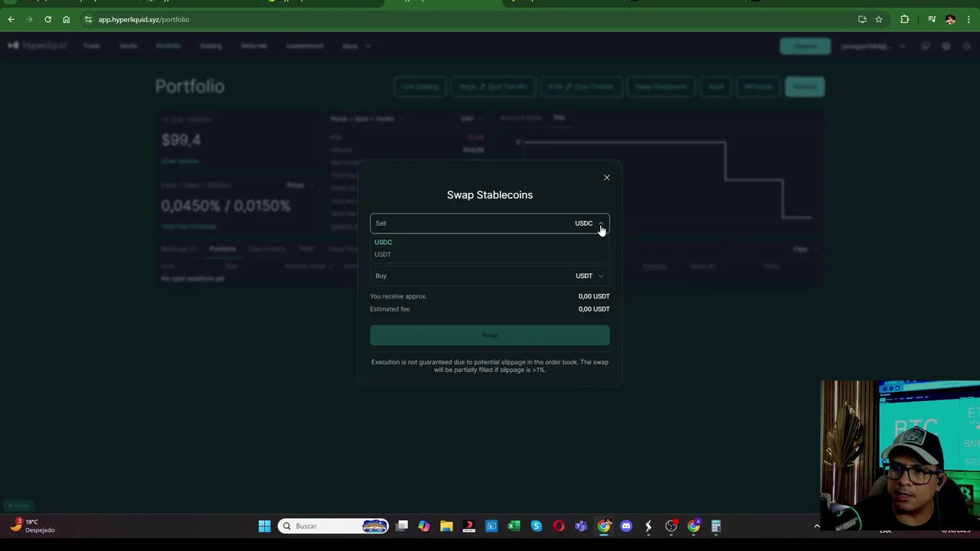Open the second Chrome profile taskbar icon

coord(694,527)
